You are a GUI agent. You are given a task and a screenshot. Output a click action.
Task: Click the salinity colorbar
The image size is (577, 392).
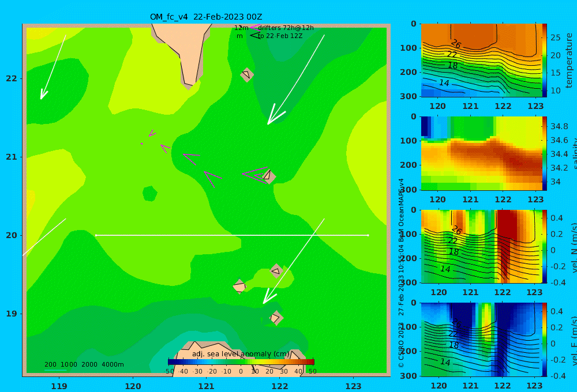pyautogui.click(x=545, y=153)
